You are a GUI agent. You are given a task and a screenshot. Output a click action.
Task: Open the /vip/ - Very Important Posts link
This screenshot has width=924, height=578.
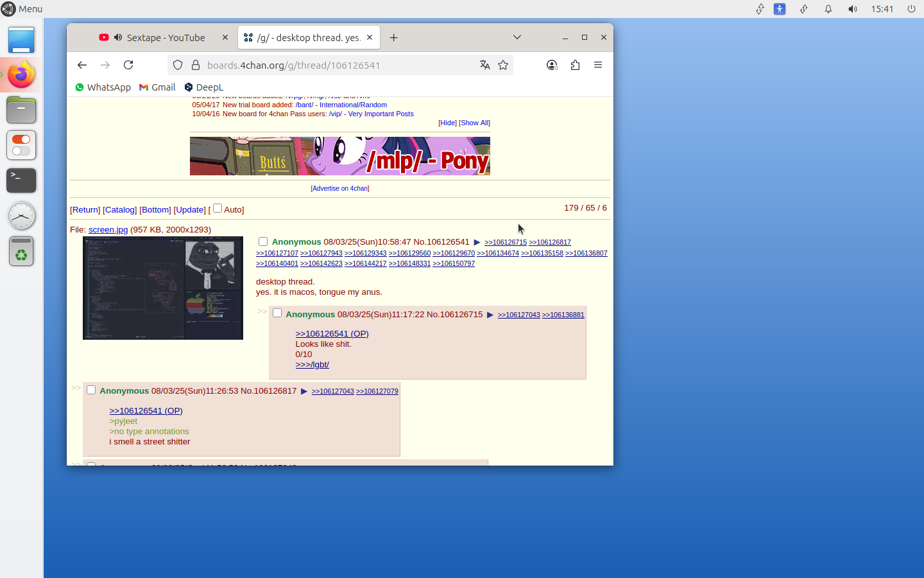click(372, 114)
